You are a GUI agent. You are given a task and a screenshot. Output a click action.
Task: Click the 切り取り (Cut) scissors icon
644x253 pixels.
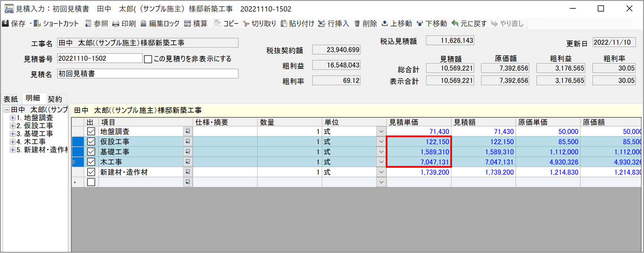click(246, 24)
